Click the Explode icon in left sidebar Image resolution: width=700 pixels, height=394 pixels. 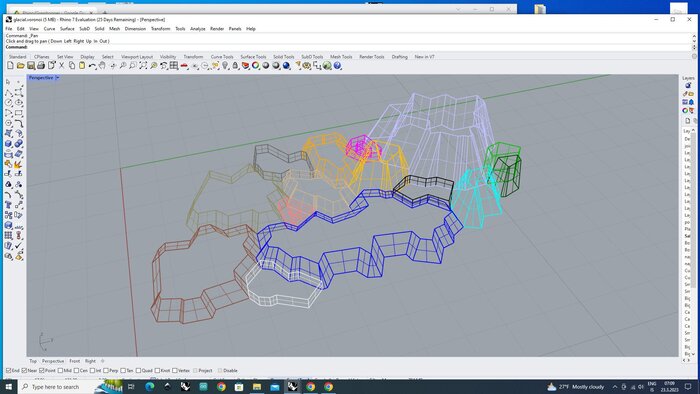tap(18, 164)
